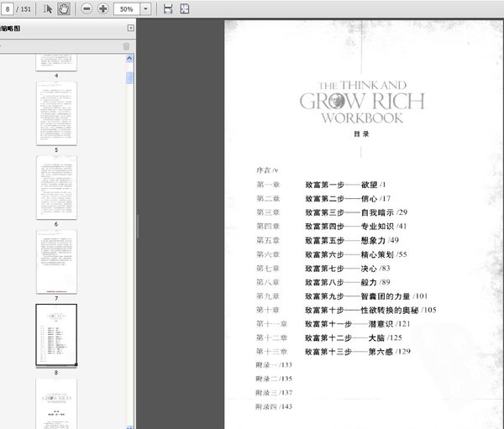Zoom in with the plus button
The width and height of the screenshot is (504, 429).
coord(102,8)
